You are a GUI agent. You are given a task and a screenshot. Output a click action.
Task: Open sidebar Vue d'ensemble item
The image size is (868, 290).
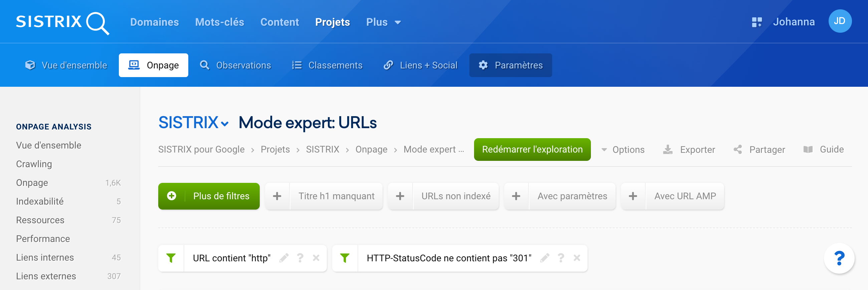tap(48, 145)
